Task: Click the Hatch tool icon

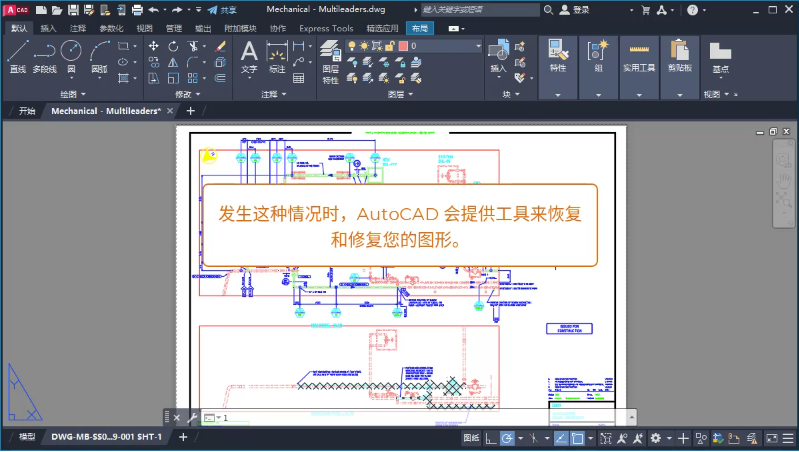Action: (123, 78)
